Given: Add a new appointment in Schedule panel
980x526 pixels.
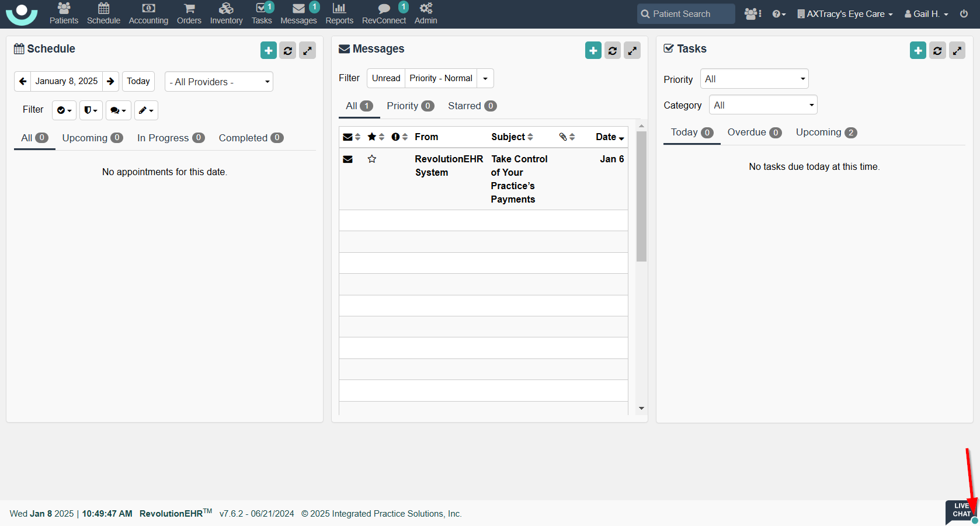Looking at the screenshot, I should [x=269, y=51].
